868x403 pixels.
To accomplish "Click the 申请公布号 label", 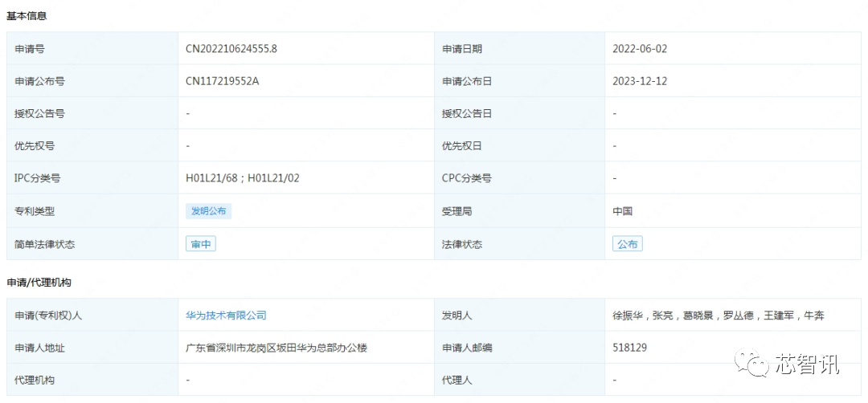I will [40, 81].
